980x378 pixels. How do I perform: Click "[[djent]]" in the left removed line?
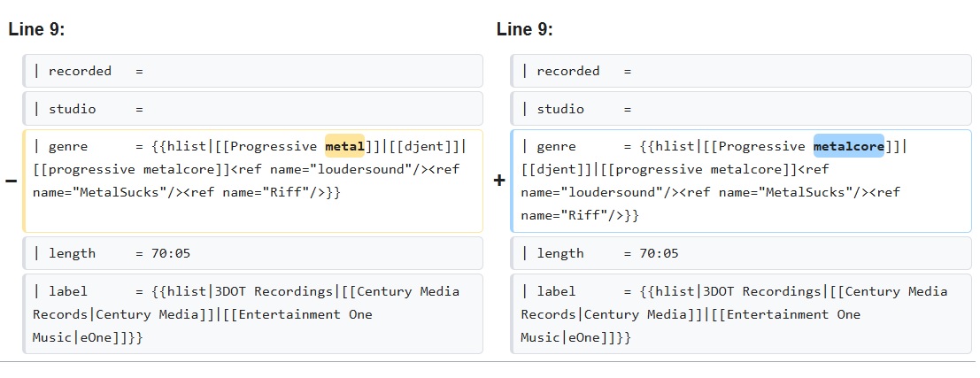[x=424, y=147]
